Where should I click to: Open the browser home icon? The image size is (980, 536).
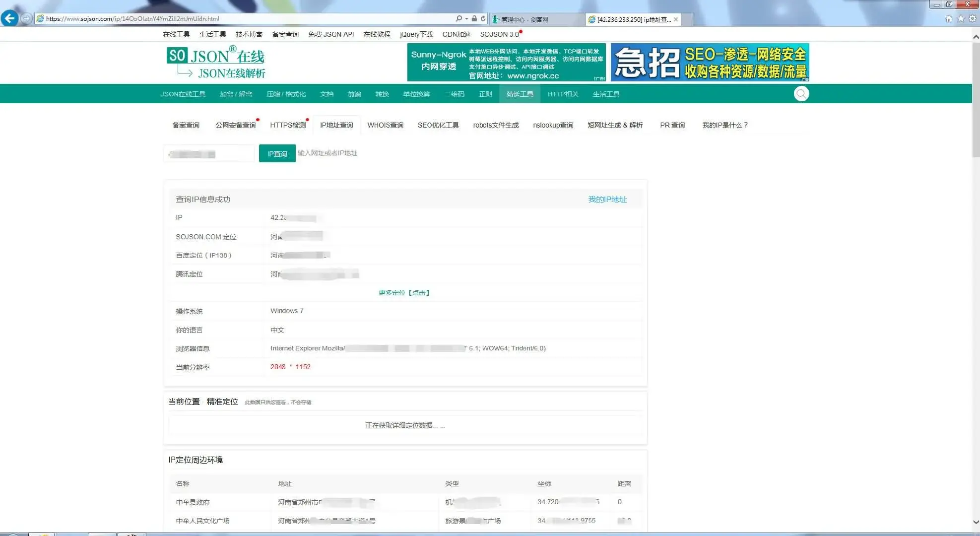(x=949, y=19)
